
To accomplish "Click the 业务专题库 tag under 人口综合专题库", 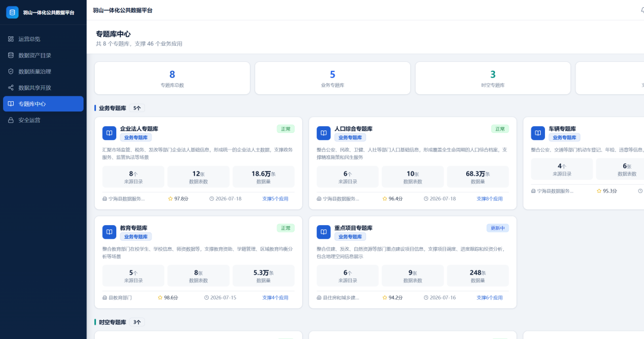I will (350, 138).
